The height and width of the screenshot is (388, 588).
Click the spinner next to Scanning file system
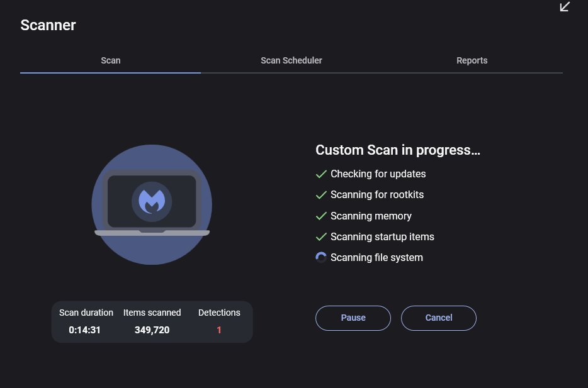point(321,257)
